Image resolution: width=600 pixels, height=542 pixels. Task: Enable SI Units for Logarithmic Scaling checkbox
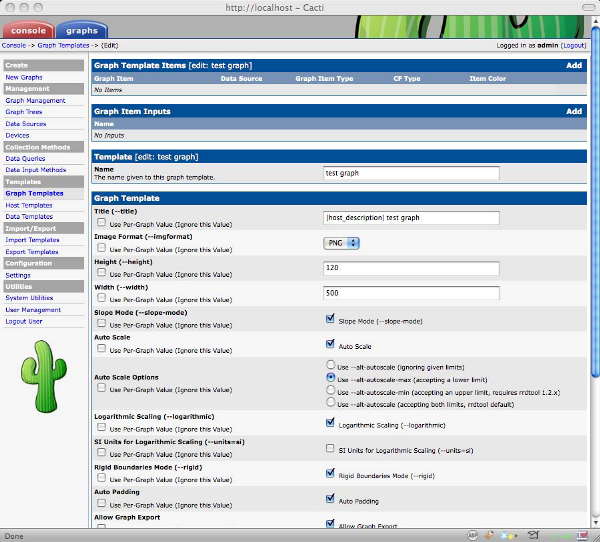(x=330, y=448)
